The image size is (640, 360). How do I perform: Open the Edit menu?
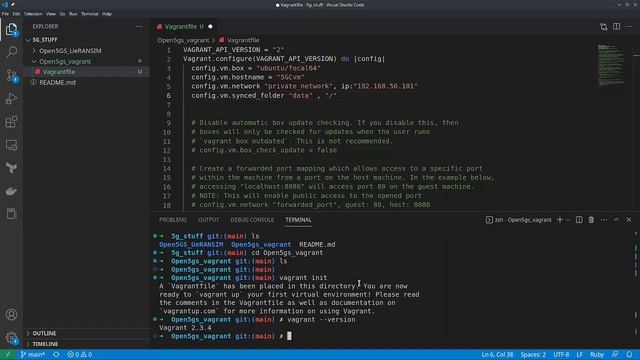click(16, 14)
